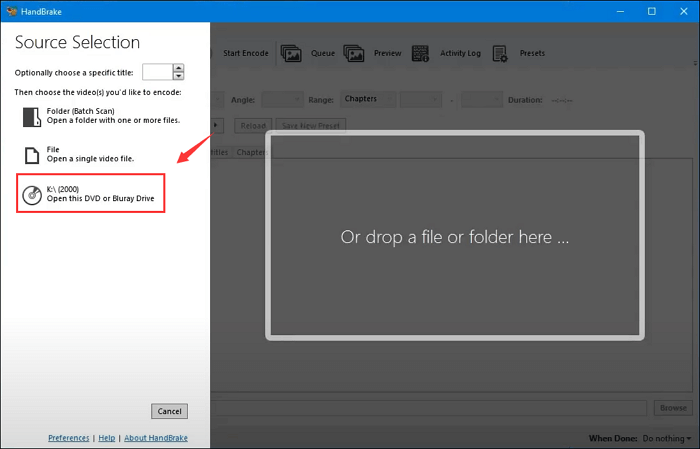The image size is (700, 449).
Task: Decrease the specific title number
Action: click(x=179, y=76)
